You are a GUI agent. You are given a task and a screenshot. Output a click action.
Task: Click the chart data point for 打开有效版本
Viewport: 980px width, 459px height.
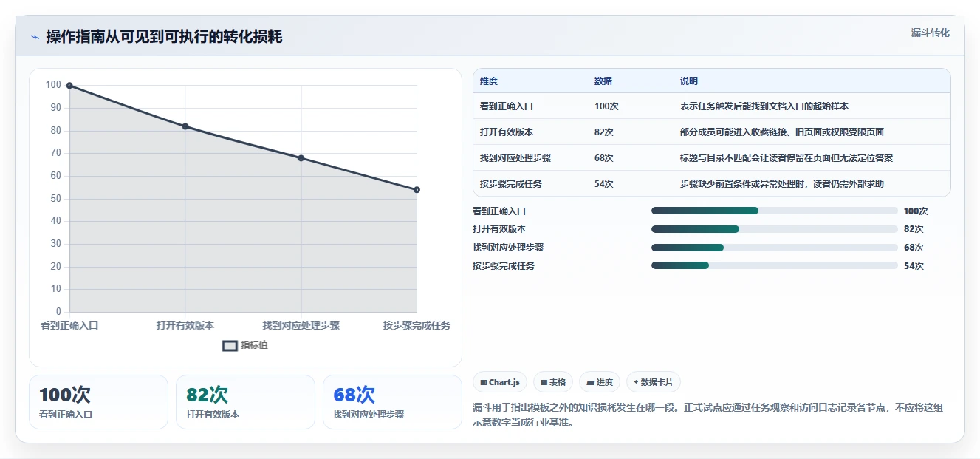tap(185, 126)
